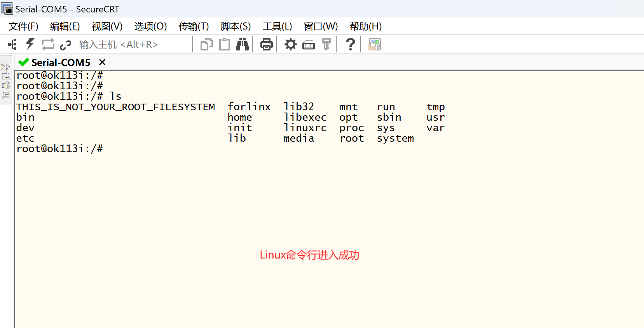The width and height of the screenshot is (644, 328).
Task: Click the media directory name
Action: point(298,138)
